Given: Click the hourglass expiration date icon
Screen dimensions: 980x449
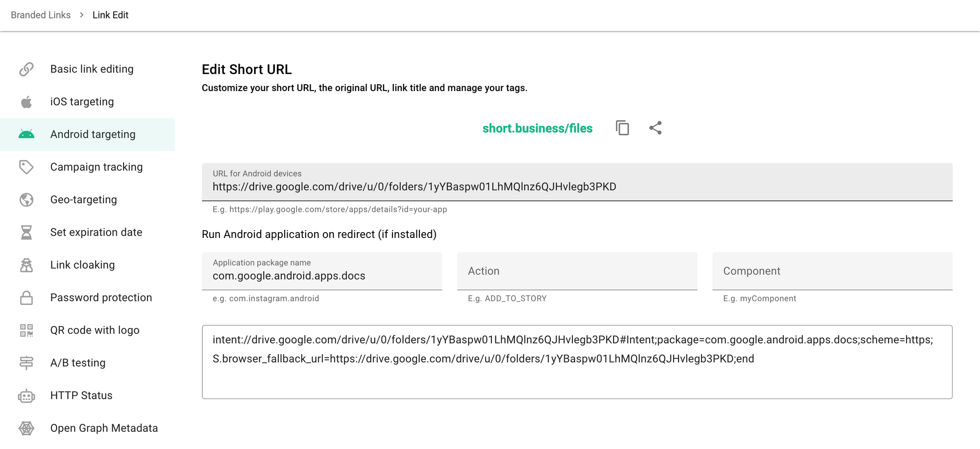Looking at the screenshot, I should pos(26,232).
